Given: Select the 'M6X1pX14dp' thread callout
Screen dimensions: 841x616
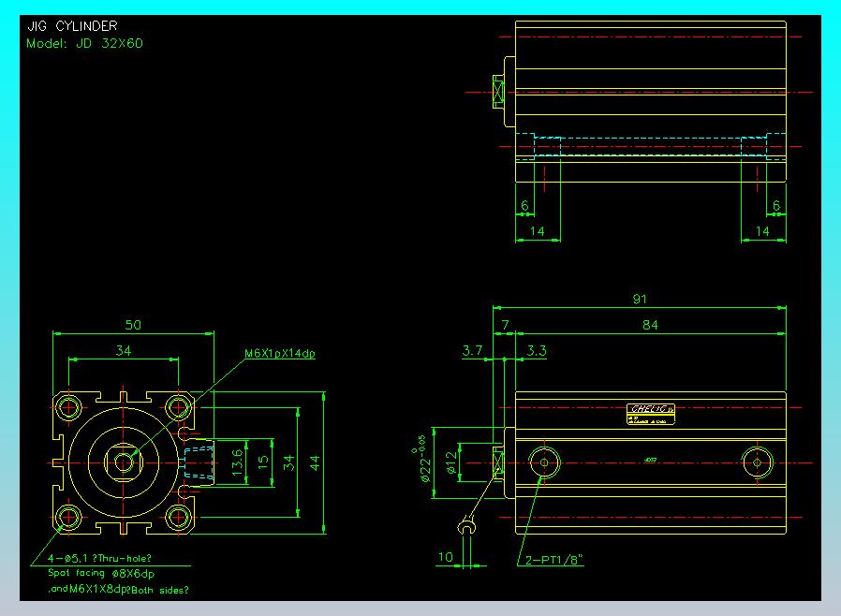Looking at the screenshot, I should pos(280,353).
